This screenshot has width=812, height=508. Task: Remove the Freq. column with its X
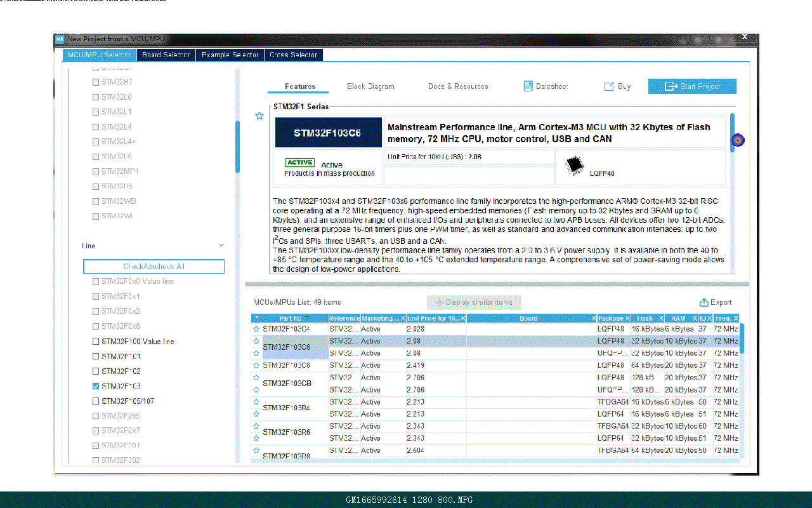[x=737, y=318]
